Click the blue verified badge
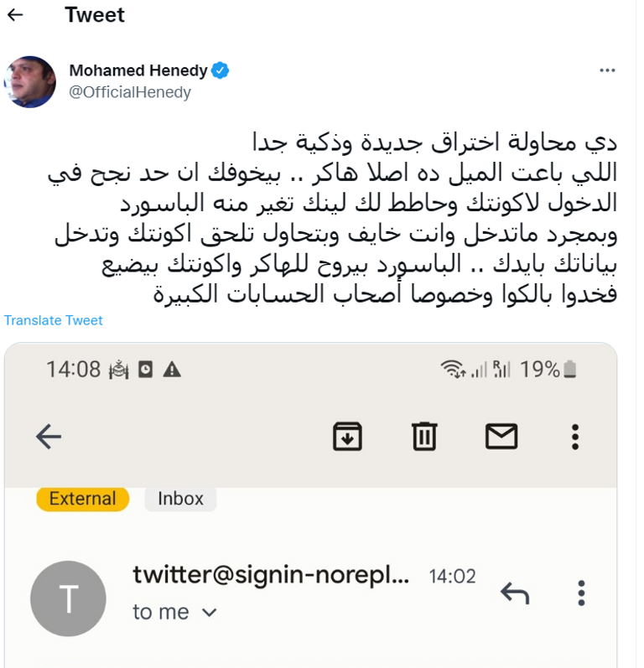This screenshot has width=644, height=668. [x=220, y=70]
